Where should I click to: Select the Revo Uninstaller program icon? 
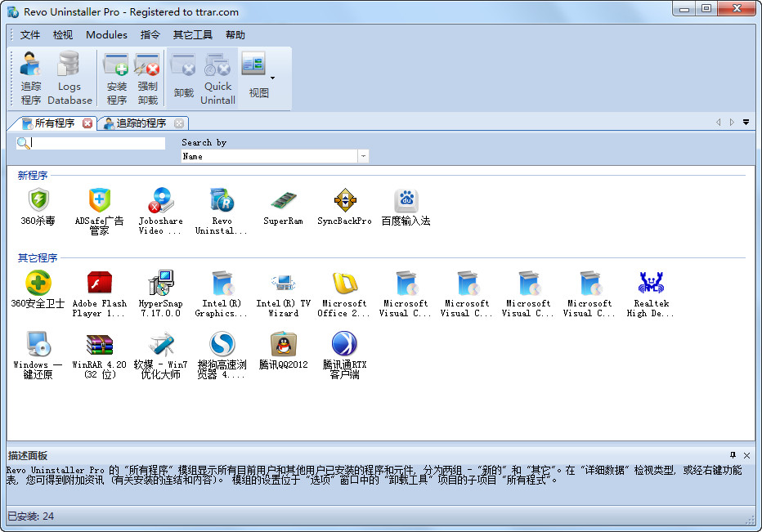[222, 212]
